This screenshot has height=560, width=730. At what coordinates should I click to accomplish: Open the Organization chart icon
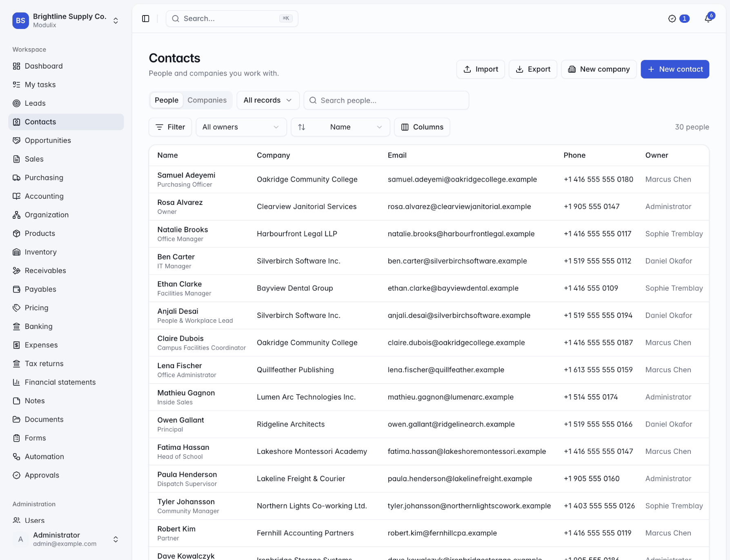(x=16, y=215)
